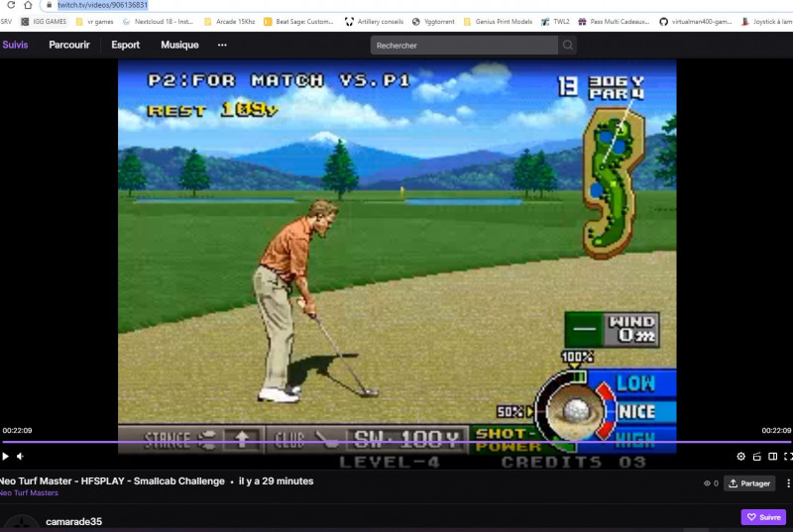Open the Joystick à lam bookmark
Viewport: 793px width, 532px height.
tap(766, 22)
